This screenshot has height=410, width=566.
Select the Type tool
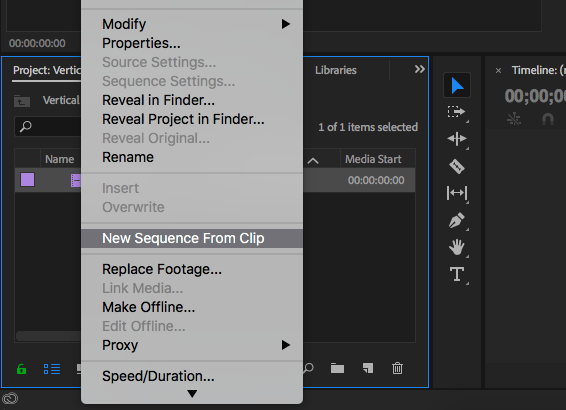click(x=457, y=274)
